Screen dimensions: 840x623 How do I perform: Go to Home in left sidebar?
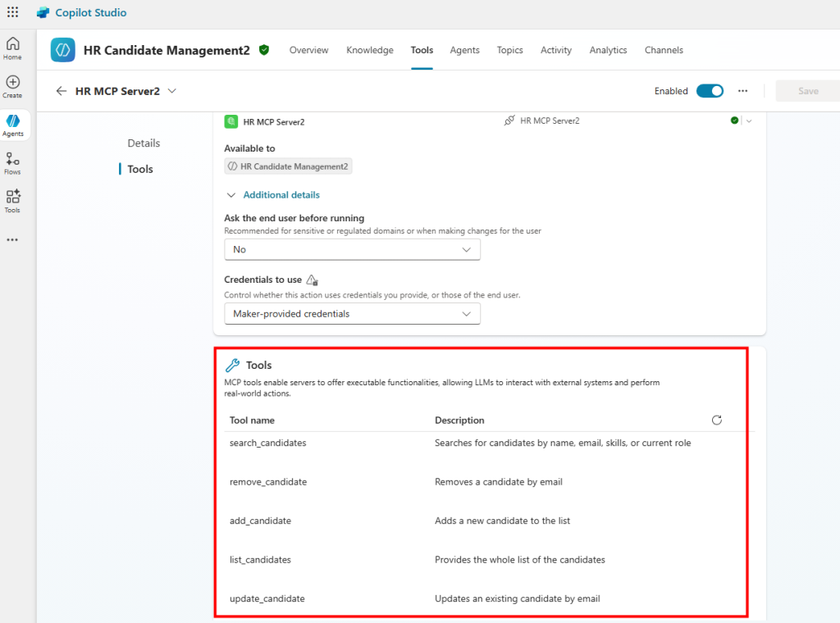[12, 48]
